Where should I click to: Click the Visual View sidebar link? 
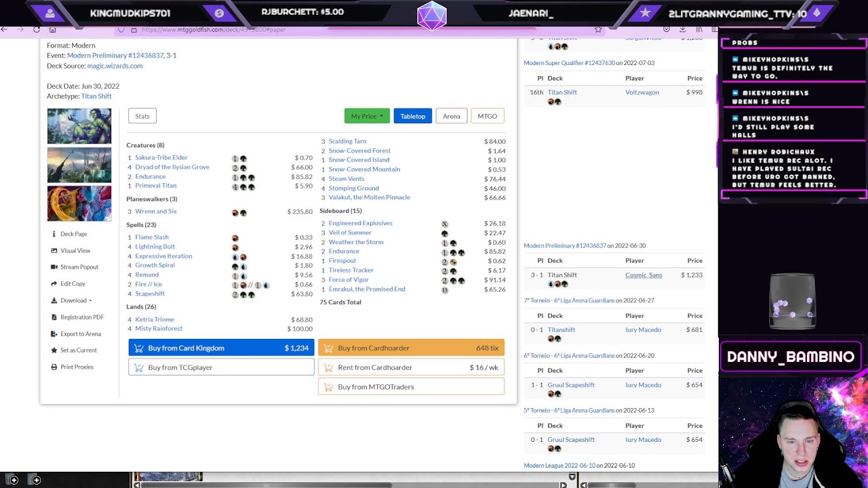[75, 251]
